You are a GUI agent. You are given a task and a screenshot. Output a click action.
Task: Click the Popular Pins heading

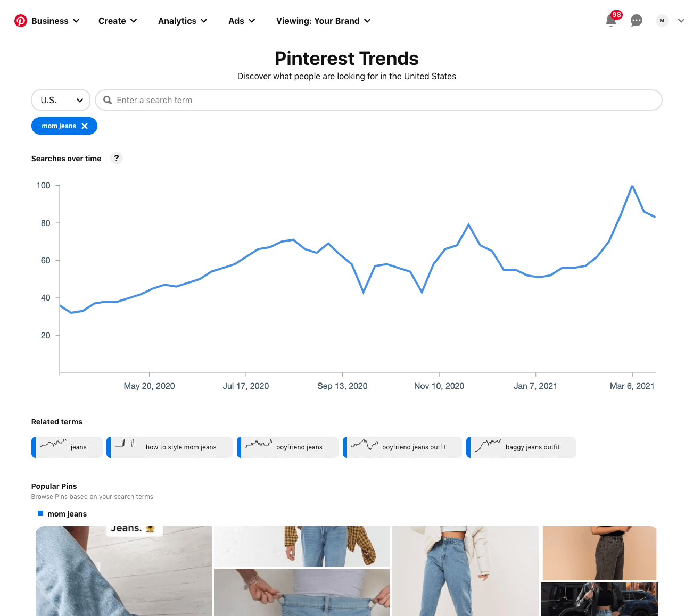[x=54, y=486]
